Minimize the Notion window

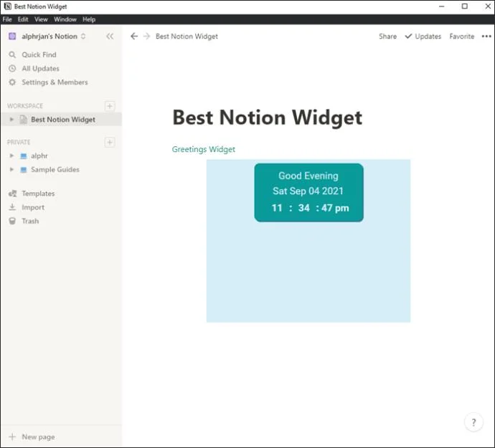(x=442, y=6)
